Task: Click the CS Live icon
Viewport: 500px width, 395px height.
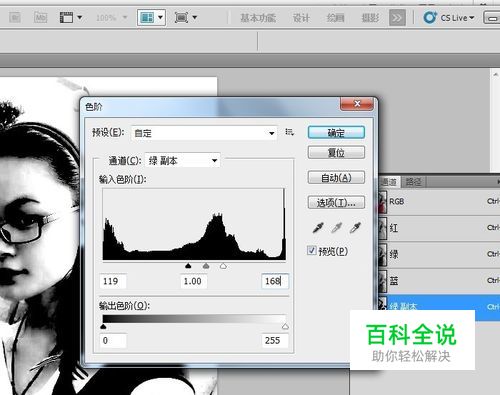Action: (430, 17)
